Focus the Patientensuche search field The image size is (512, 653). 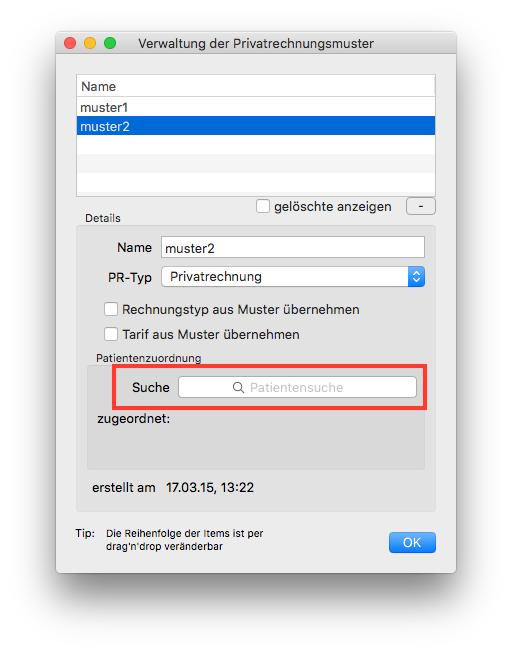(297, 387)
